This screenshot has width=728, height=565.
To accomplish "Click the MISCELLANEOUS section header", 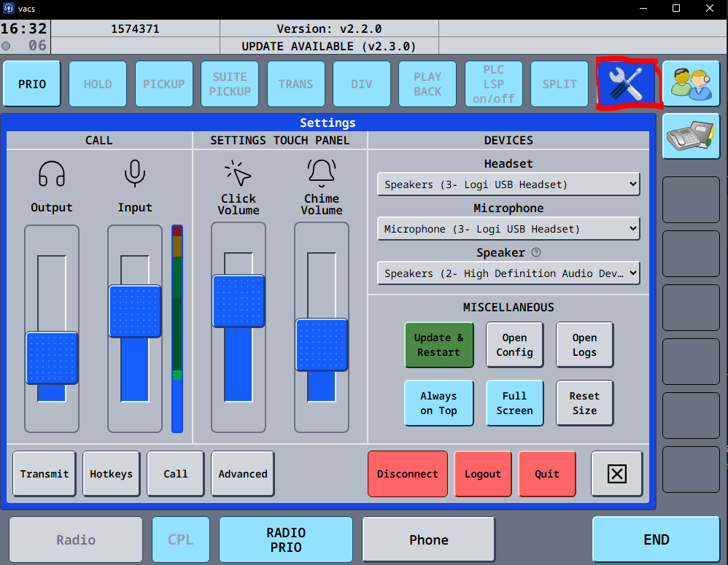I will (x=508, y=307).
